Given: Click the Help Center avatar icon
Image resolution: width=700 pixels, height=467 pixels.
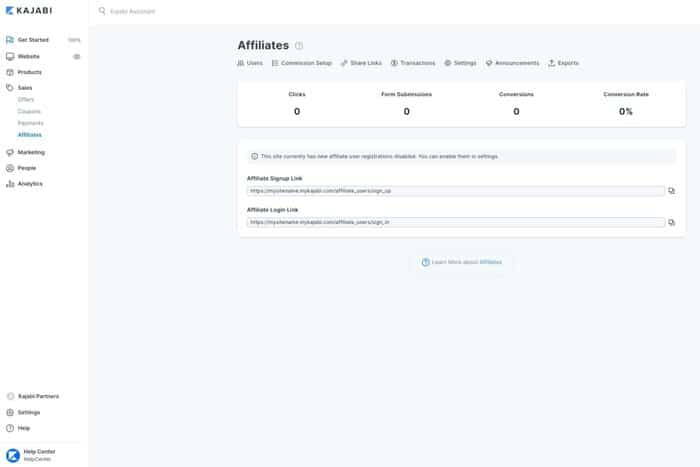Looking at the screenshot, I should [x=13, y=455].
